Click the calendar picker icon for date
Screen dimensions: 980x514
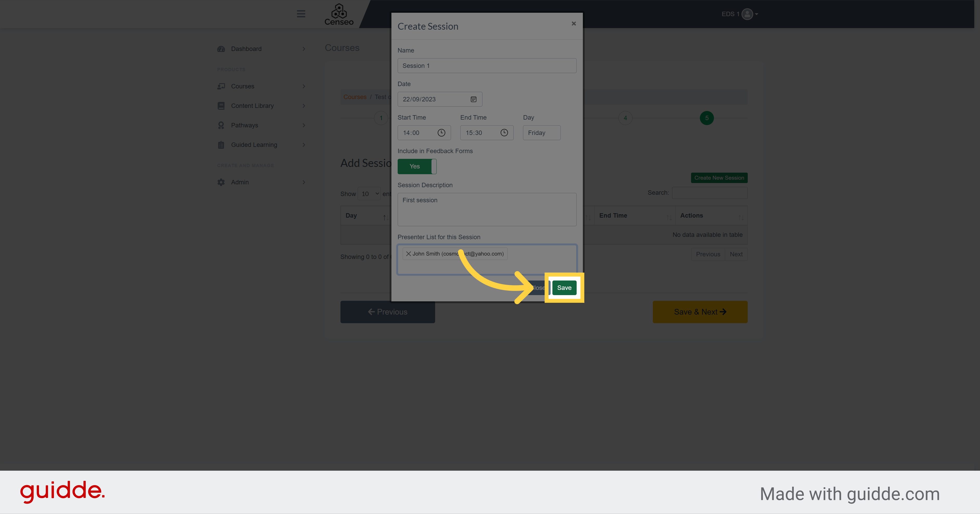pyautogui.click(x=473, y=99)
